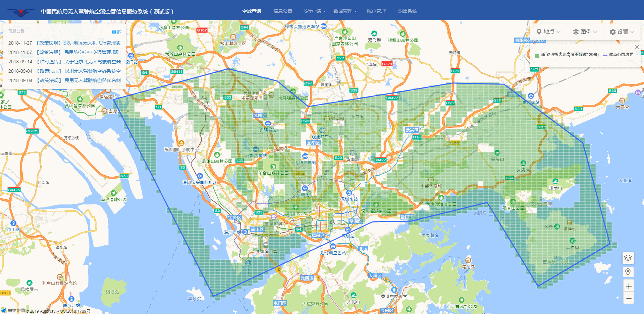Zoom in with the plus button
Screen dimensions: 644x314
pyautogui.click(x=629, y=286)
